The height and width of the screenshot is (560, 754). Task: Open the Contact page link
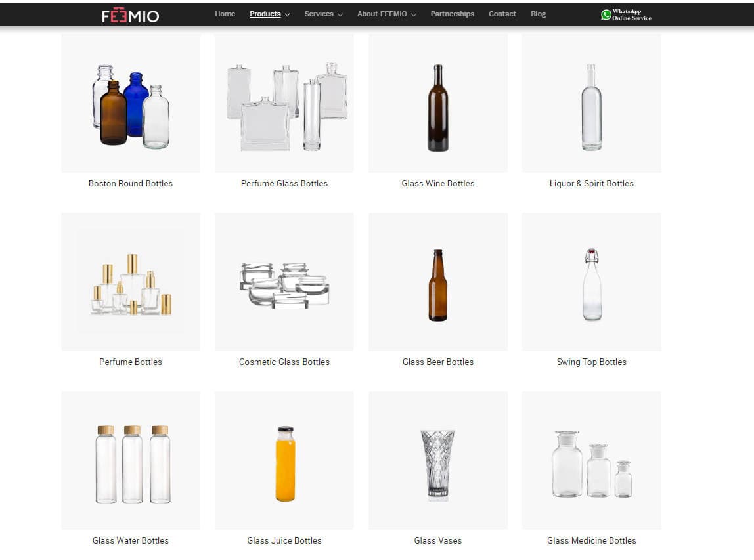coord(502,14)
